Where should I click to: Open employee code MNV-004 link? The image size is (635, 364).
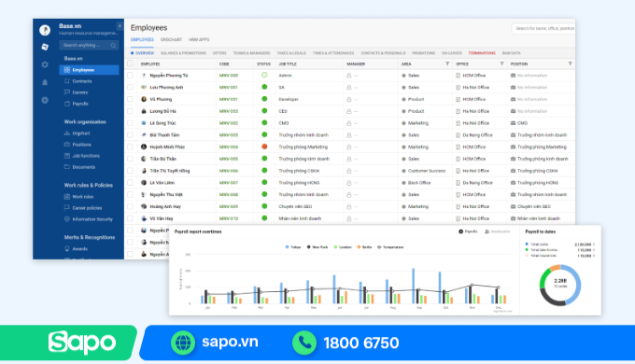(x=229, y=147)
